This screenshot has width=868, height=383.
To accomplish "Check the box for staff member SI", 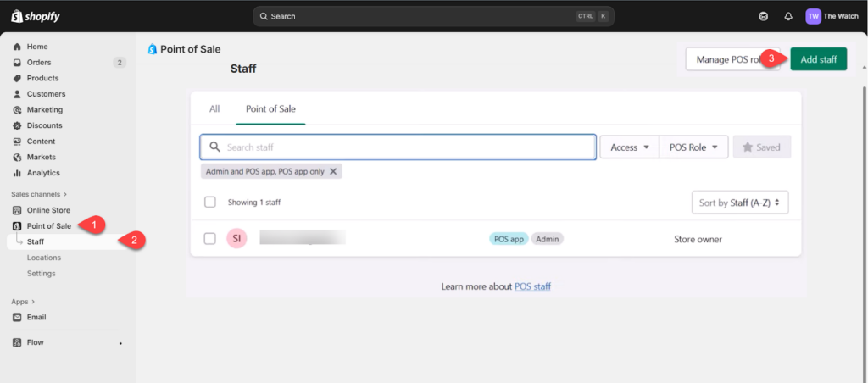I will [x=210, y=239].
